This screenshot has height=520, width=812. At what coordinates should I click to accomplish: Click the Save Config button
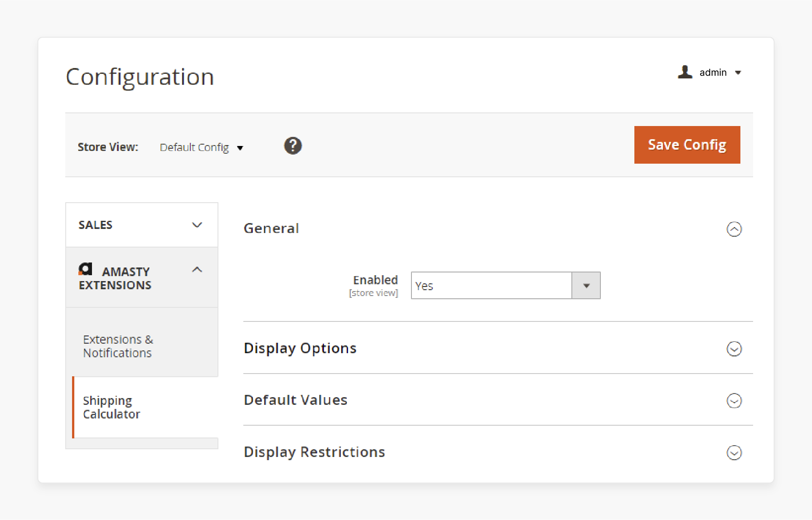[687, 145]
